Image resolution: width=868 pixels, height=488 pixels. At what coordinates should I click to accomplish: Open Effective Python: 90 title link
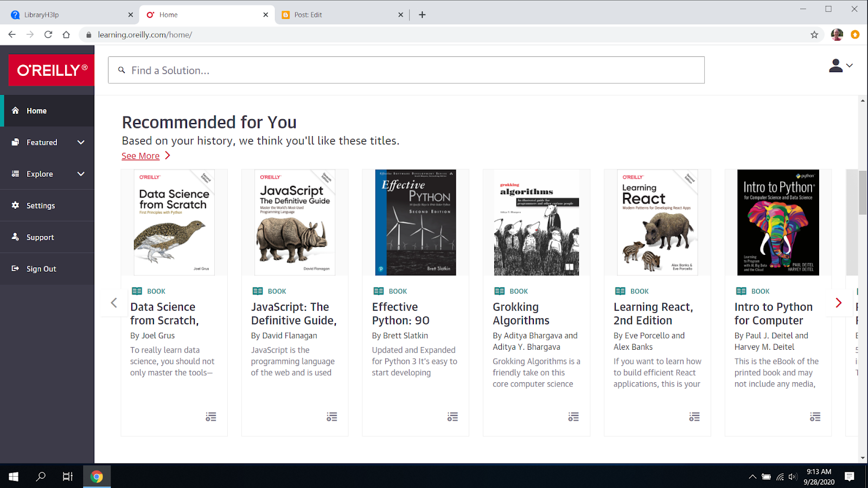pyautogui.click(x=401, y=313)
